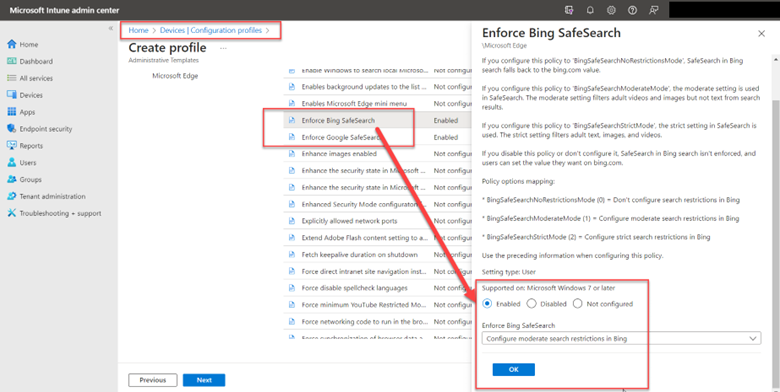Screen dimensions: 780x392
Task: Open the notifications bell
Action: coord(590,10)
